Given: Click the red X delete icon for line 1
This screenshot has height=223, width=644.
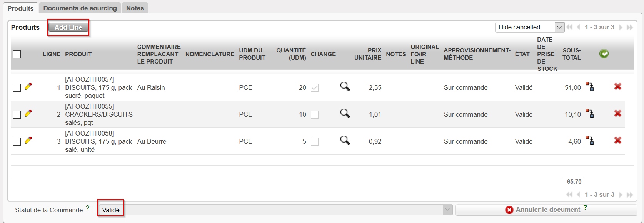Looking at the screenshot, I should (x=618, y=87).
